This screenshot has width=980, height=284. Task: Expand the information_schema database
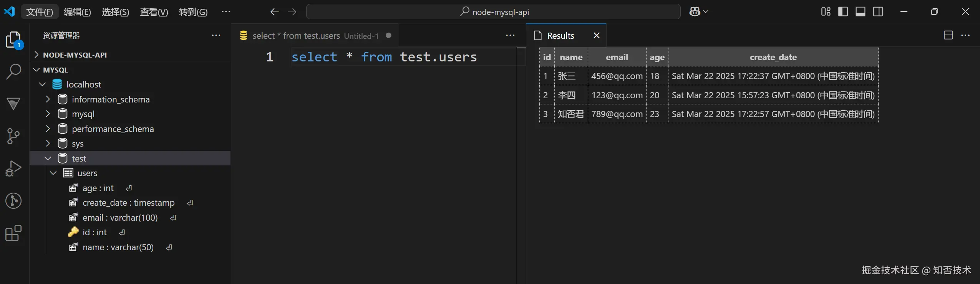click(x=48, y=99)
